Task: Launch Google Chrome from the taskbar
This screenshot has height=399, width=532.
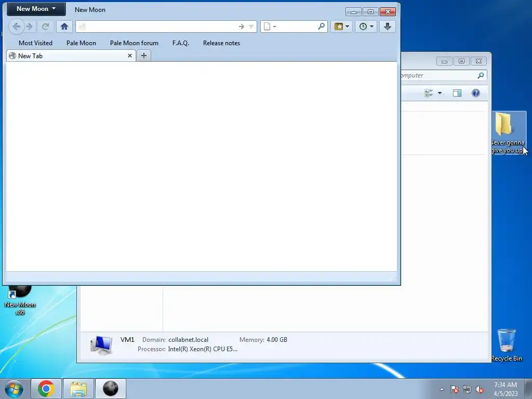Action: [x=46, y=389]
